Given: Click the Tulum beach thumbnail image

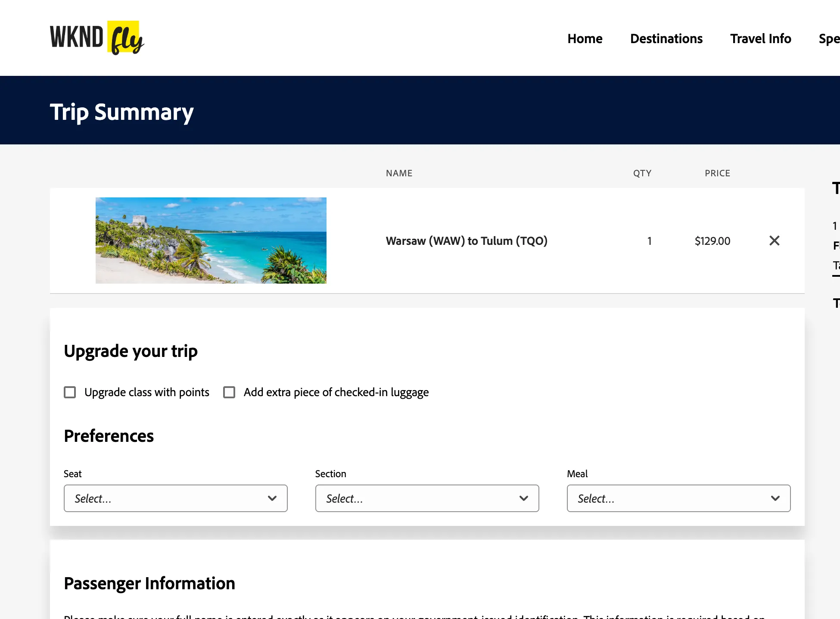Looking at the screenshot, I should point(211,241).
